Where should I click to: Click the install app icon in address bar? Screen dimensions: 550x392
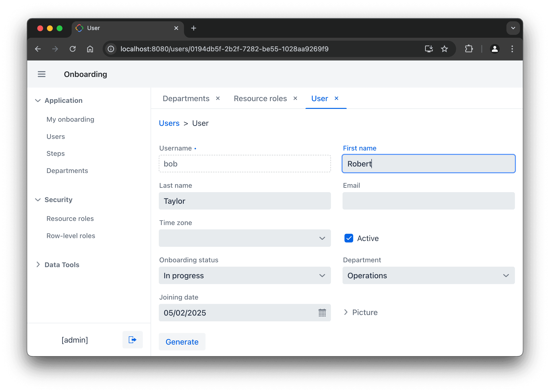coord(429,49)
